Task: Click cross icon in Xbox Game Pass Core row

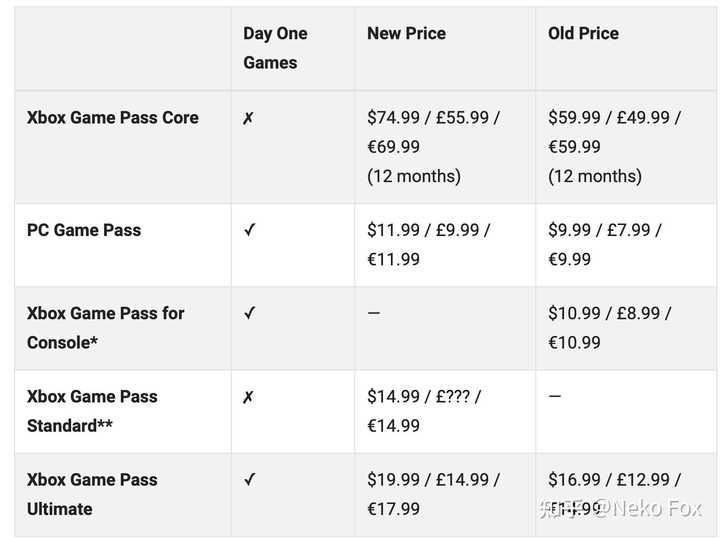Action: [248, 118]
